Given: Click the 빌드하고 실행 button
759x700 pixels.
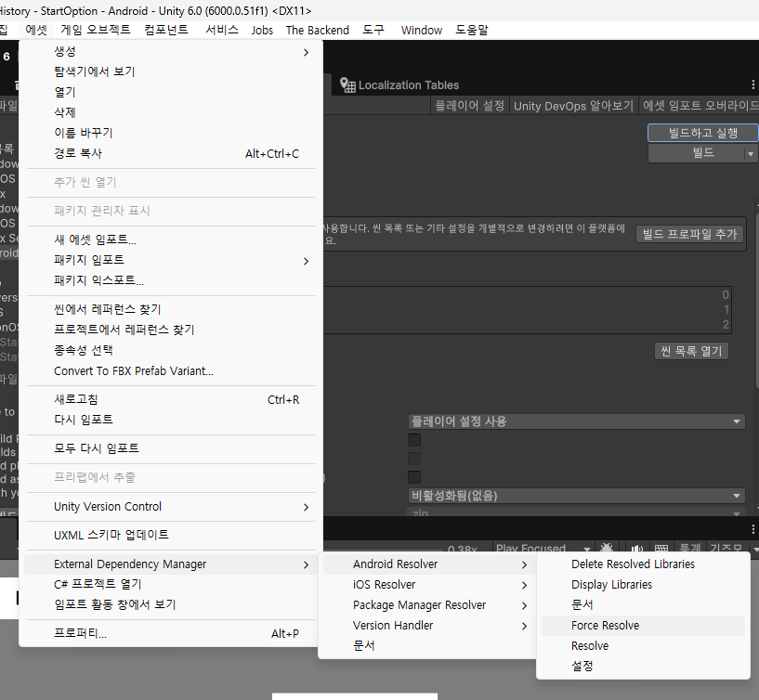Looking at the screenshot, I should [x=703, y=133].
